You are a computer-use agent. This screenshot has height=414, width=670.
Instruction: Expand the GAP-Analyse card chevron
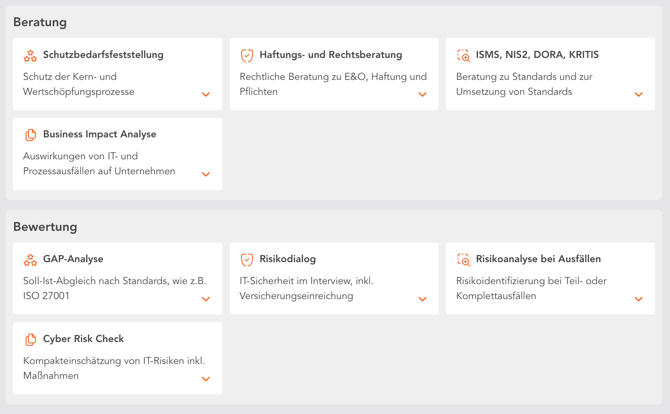tap(206, 299)
